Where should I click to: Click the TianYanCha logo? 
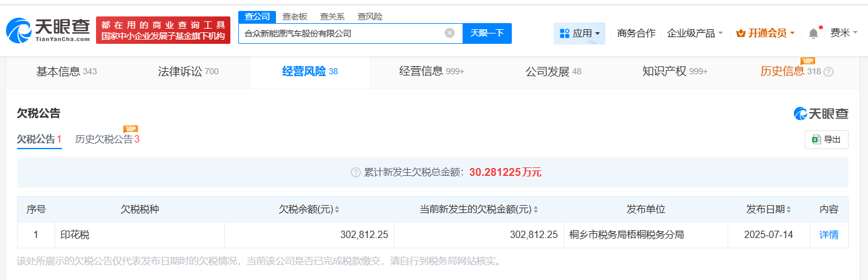pos(49,30)
